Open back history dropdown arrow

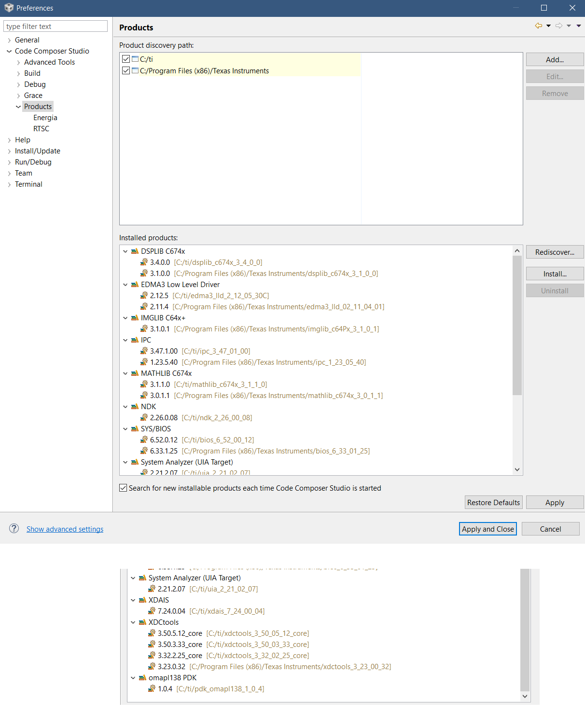[549, 26]
